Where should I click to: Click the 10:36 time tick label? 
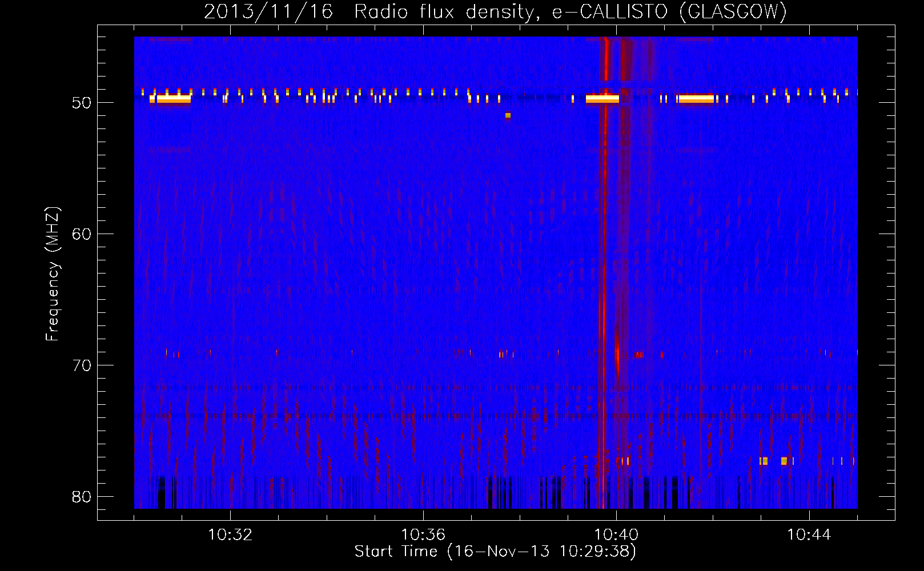point(423,535)
